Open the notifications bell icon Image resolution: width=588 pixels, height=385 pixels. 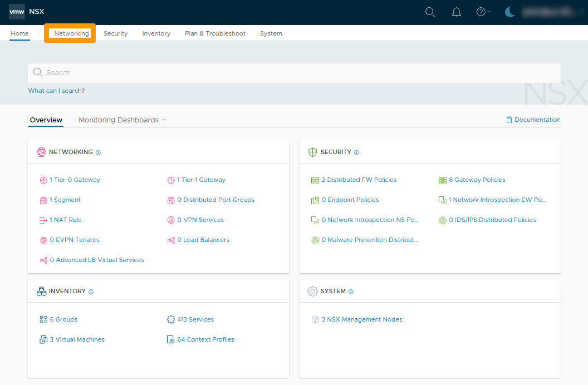click(457, 12)
